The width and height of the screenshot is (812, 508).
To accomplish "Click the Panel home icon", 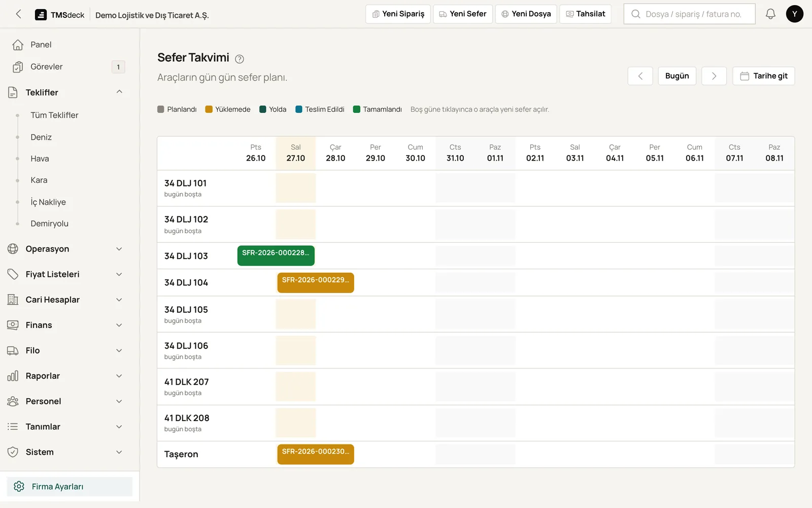I will click(18, 45).
